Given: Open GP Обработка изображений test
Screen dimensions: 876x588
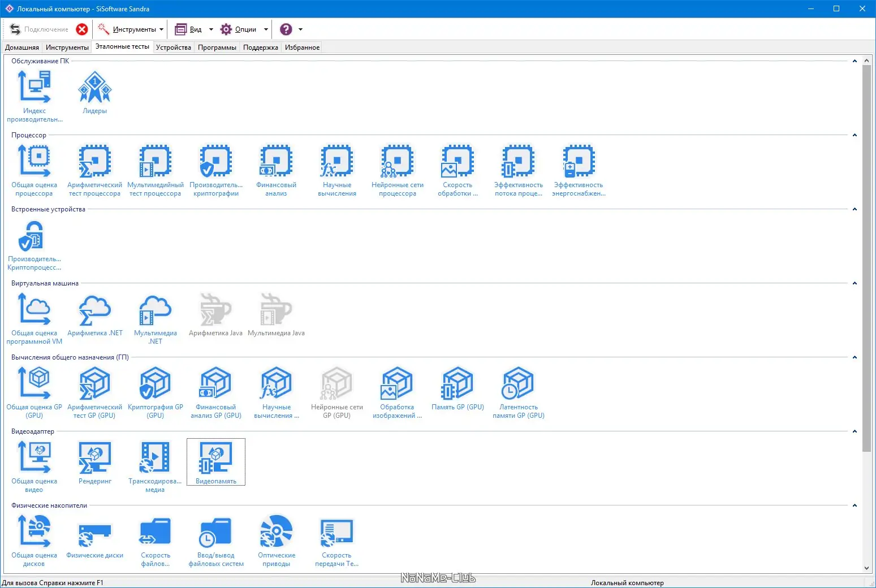Looking at the screenshot, I should 398,392.
